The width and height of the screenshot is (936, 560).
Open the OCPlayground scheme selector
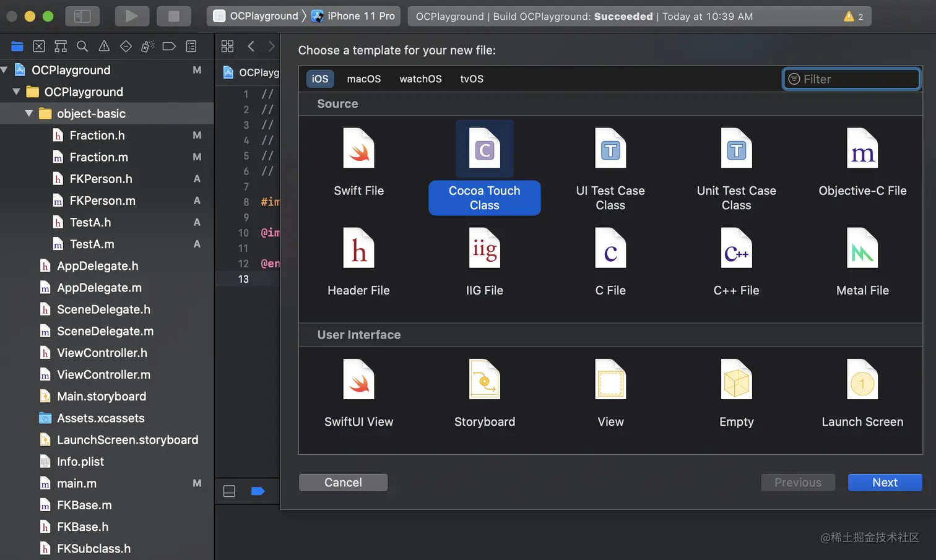(x=256, y=16)
